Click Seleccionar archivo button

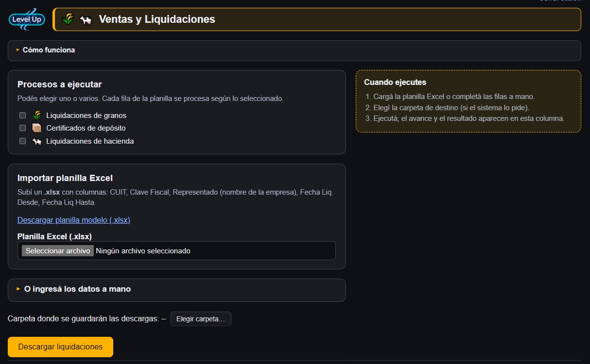tap(58, 251)
